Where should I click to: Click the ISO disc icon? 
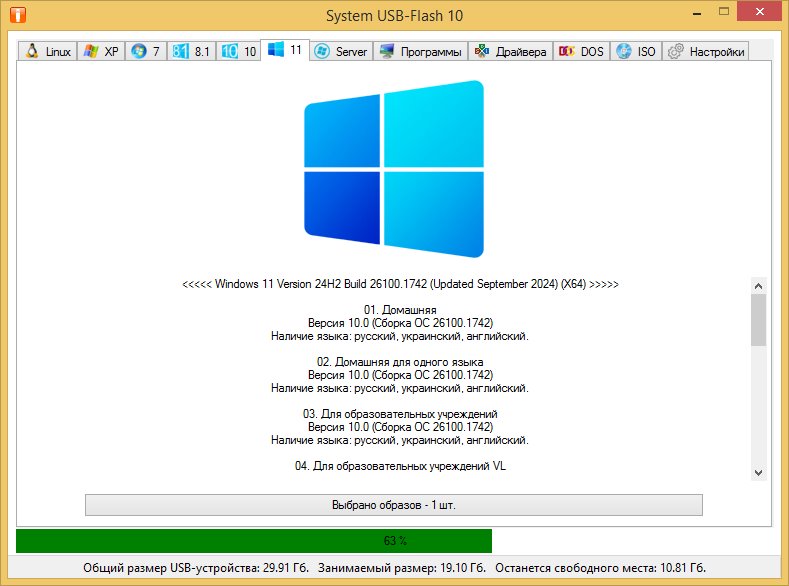624,52
